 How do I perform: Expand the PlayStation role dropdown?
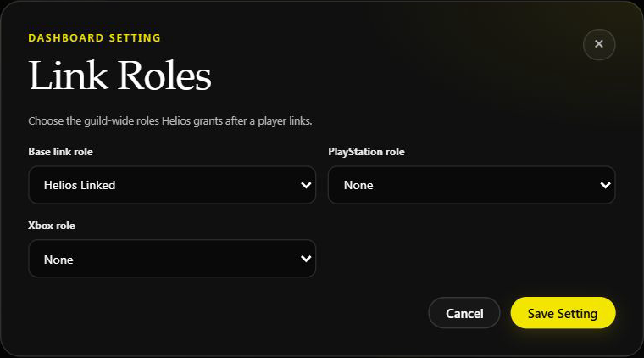click(x=471, y=185)
